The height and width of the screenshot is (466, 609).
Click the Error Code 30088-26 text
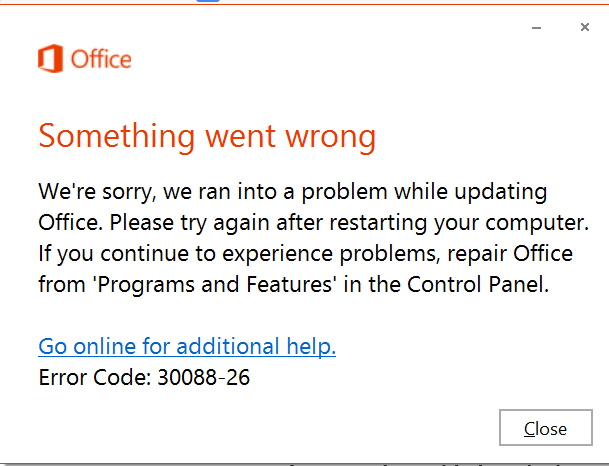click(144, 377)
